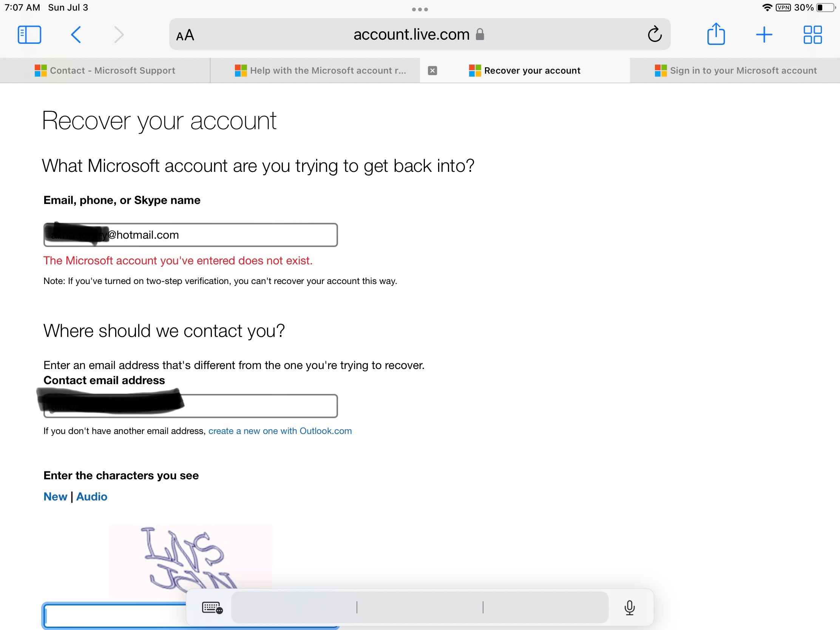Go forward with the forward arrow
This screenshot has height=630, width=840.
point(119,35)
